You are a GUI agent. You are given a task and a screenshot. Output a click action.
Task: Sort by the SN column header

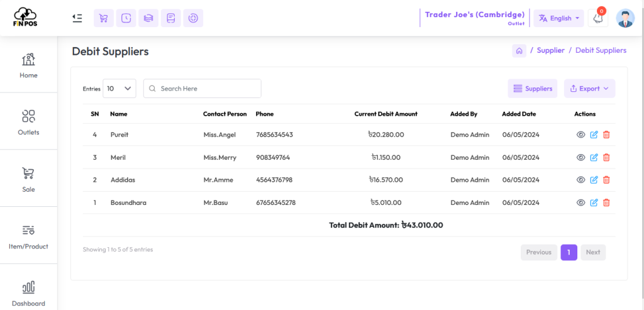click(x=95, y=114)
